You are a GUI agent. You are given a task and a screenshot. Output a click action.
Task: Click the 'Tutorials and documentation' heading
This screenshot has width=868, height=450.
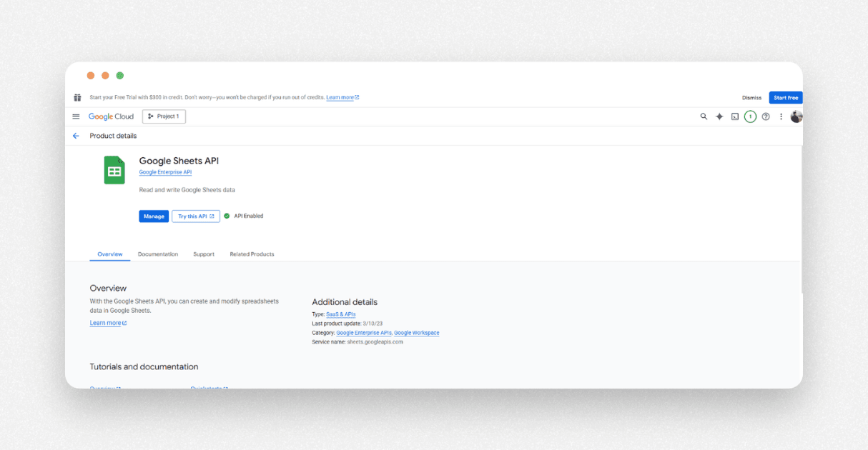144,366
